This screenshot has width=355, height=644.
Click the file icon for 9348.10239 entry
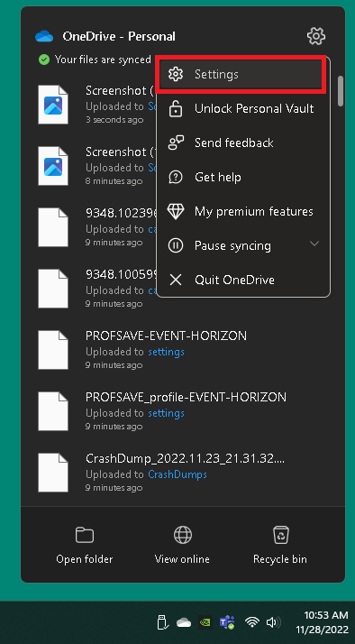click(x=53, y=227)
